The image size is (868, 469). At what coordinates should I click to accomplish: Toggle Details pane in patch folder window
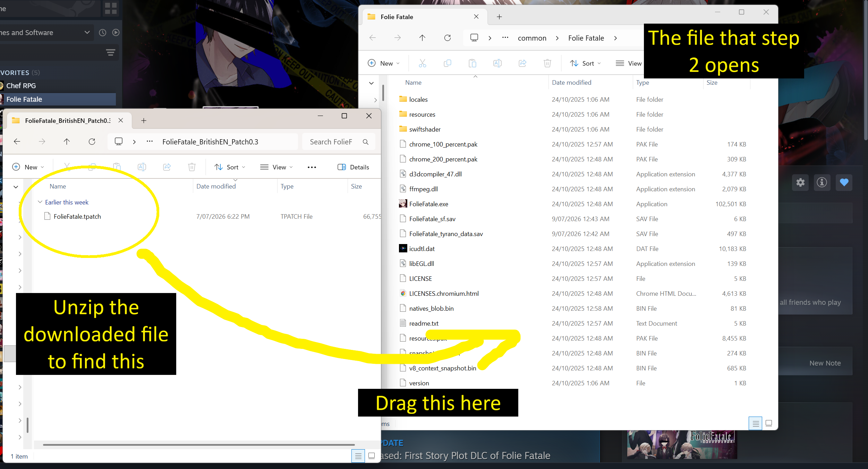pyautogui.click(x=353, y=167)
